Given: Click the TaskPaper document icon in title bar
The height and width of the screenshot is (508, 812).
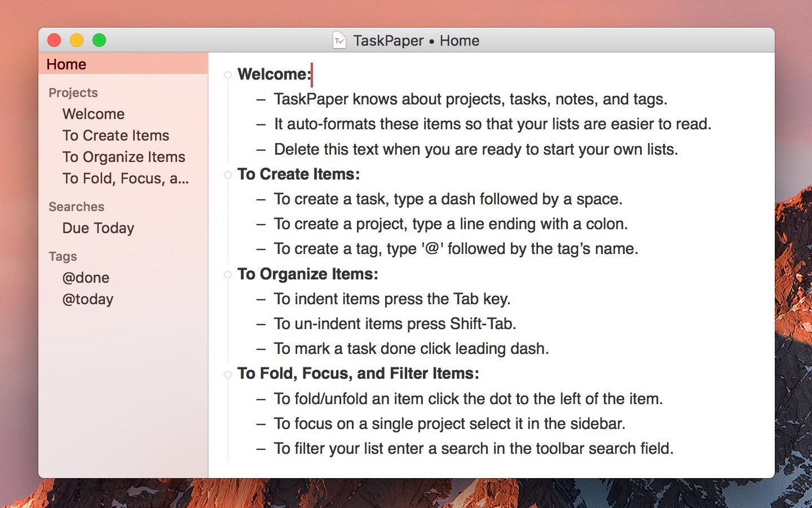Looking at the screenshot, I should [339, 41].
